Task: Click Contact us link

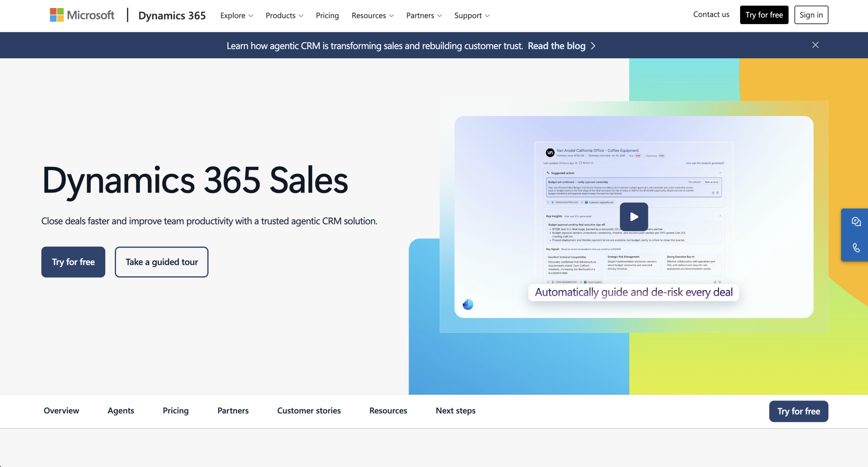Action: (711, 15)
